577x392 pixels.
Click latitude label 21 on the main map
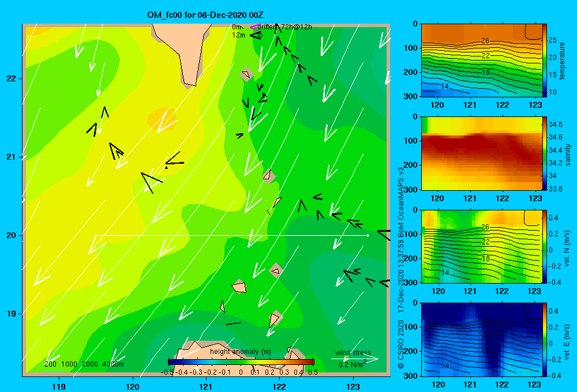tap(12, 157)
